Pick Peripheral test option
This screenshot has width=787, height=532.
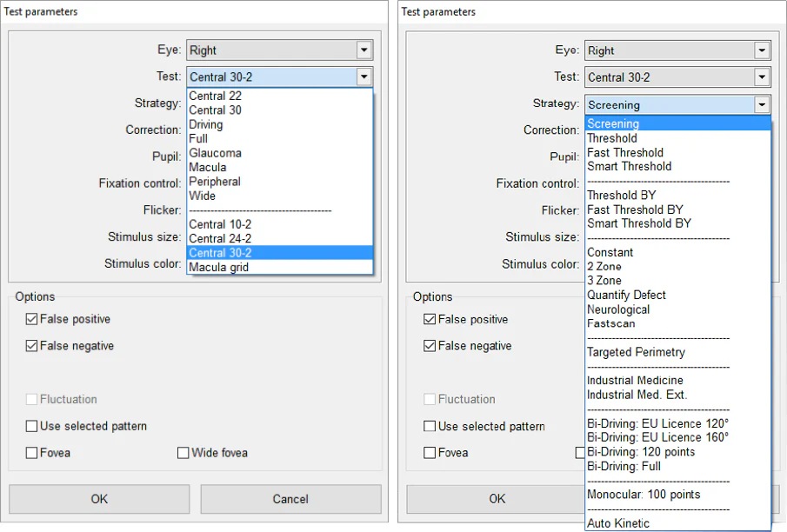click(280, 182)
